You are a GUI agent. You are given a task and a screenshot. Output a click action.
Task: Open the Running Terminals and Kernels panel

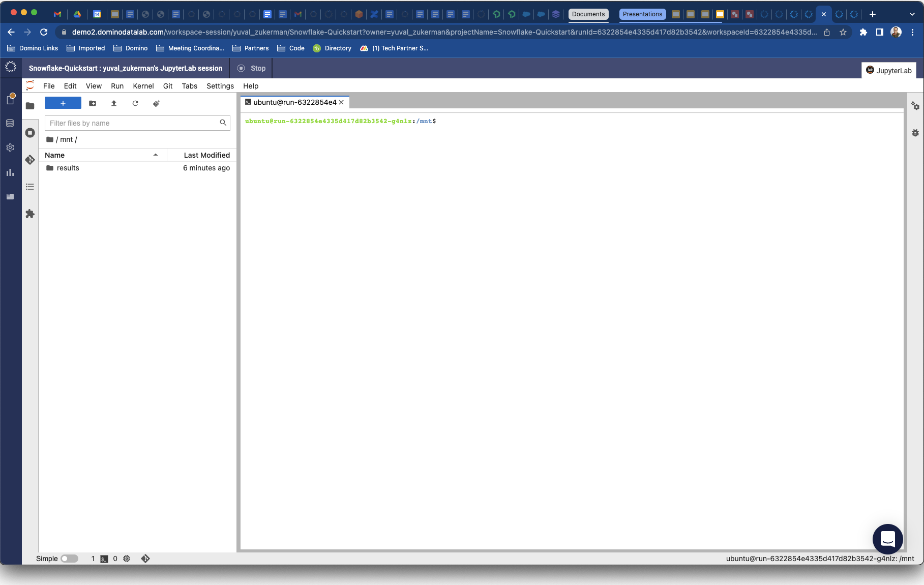pos(30,133)
